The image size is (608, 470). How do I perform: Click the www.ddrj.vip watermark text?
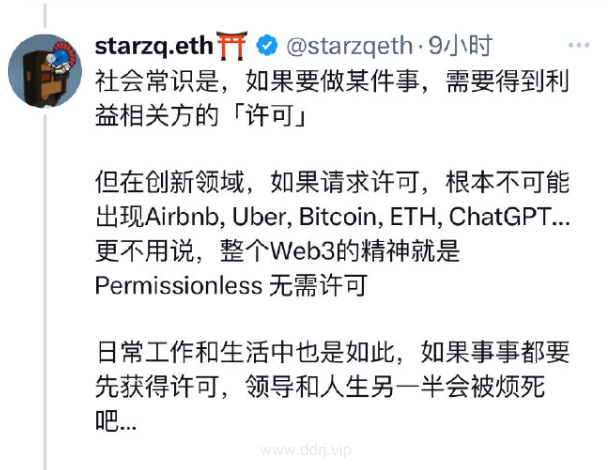pos(306,450)
